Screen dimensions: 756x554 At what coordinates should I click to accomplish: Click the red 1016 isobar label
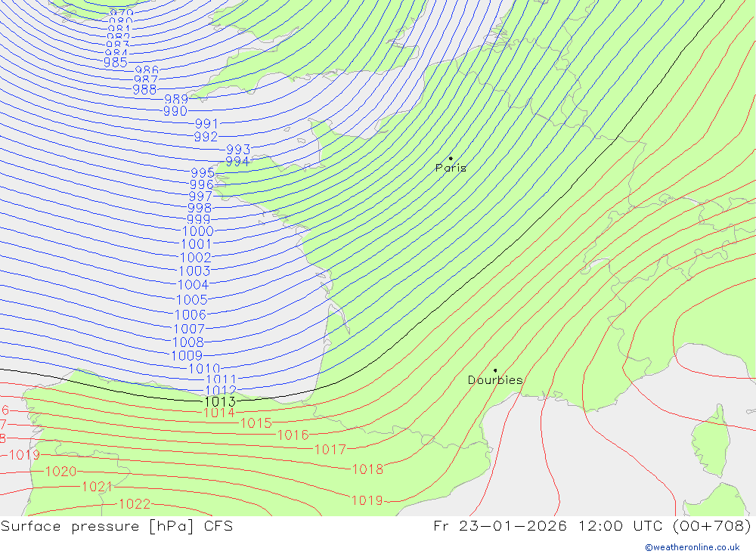pyautogui.click(x=293, y=435)
